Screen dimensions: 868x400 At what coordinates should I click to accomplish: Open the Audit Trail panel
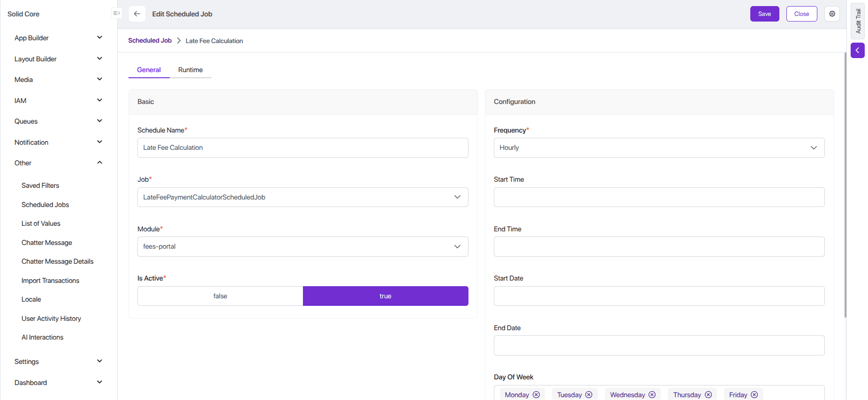tap(858, 21)
